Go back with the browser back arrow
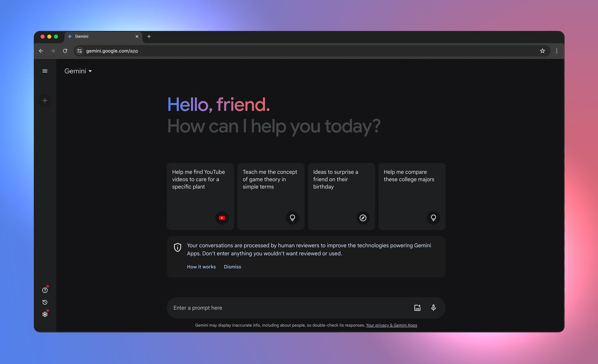This screenshot has height=364, width=598. point(41,51)
